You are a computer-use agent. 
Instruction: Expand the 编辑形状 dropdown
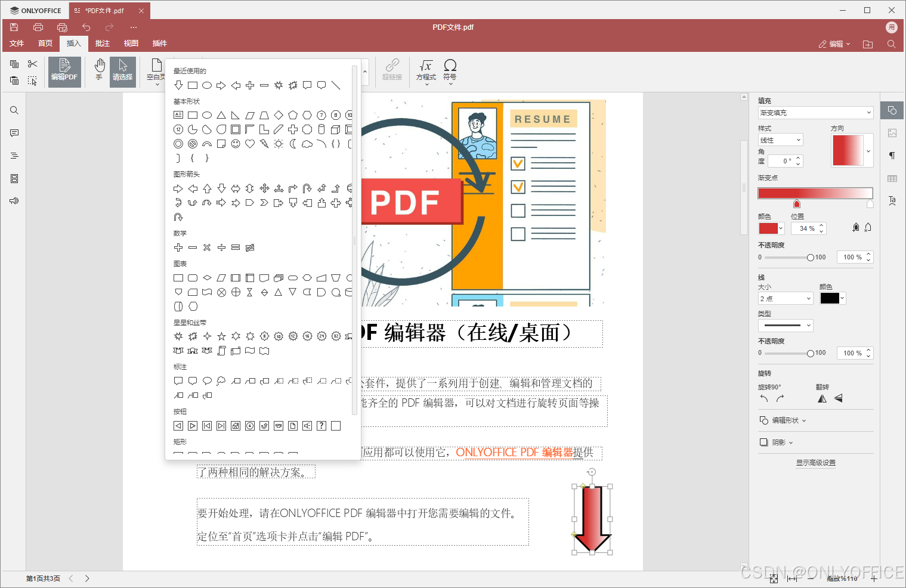pyautogui.click(x=783, y=420)
